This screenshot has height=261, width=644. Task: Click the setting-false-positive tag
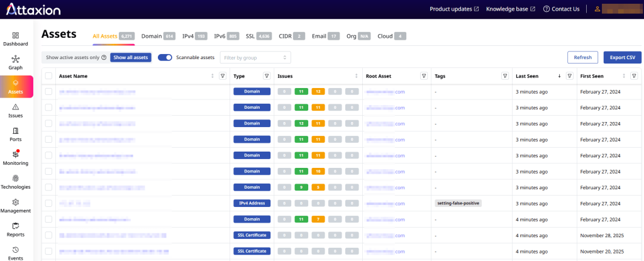click(458, 203)
